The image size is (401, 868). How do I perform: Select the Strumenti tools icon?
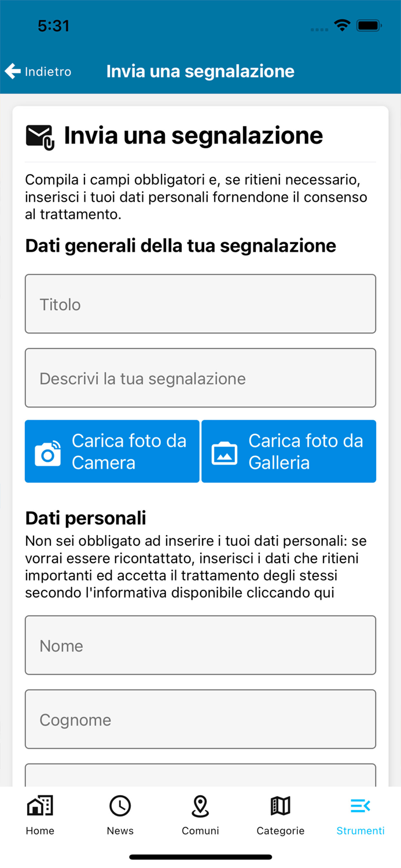[x=360, y=805]
